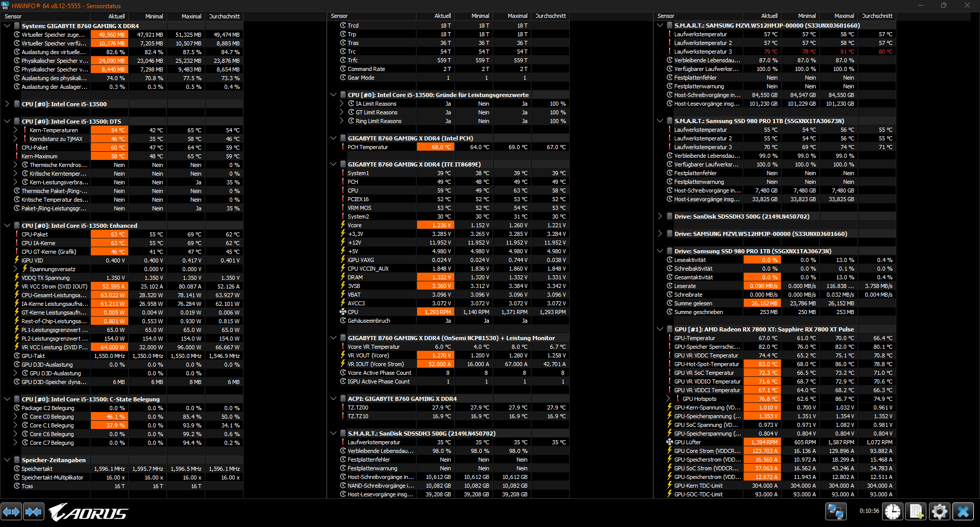Screen dimensions: 980x527
Task: Expand the Drive: SanDisk SDSSDH3 500G group
Action: [x=660, y=216]
